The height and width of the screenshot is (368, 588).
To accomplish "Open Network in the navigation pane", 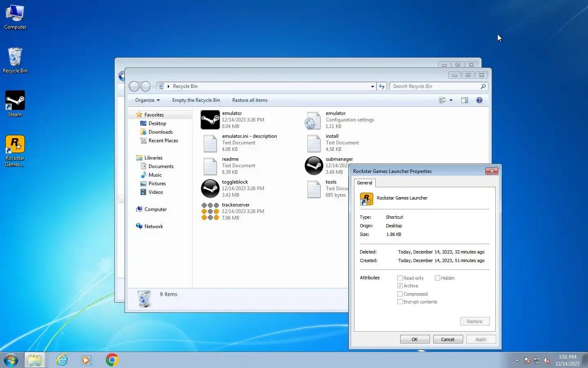I will [x=154, y=227].
